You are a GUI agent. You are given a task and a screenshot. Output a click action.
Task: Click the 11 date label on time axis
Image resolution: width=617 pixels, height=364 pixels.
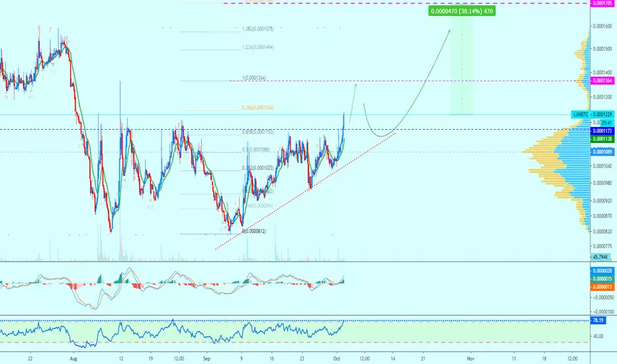coord(514,359)
